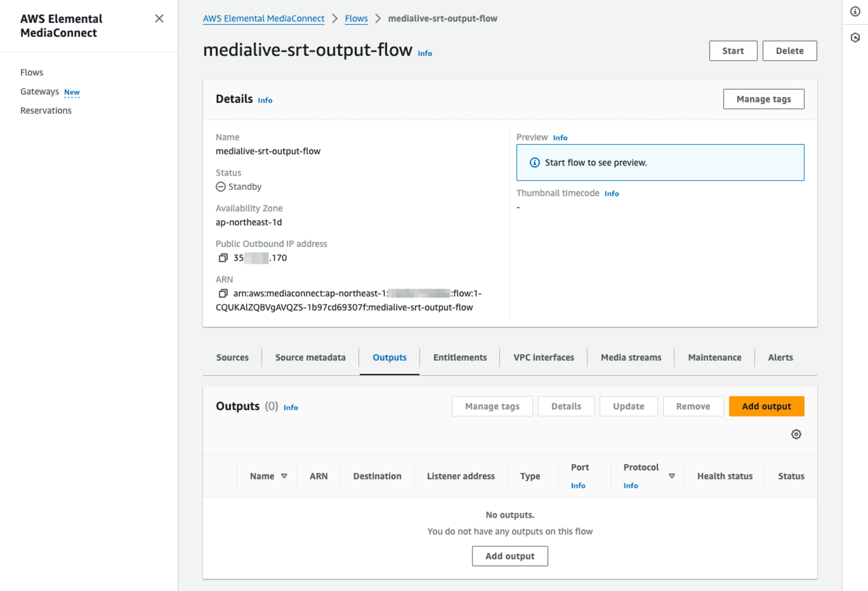The image size is (868, 591).
Task: Click Add output below No outputs
Action: [x=510, y=556]
